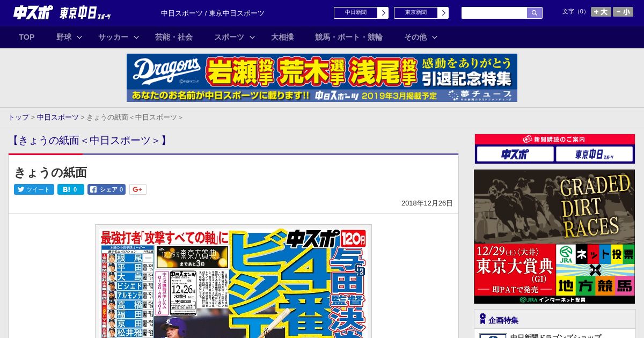
Task: Click the きょうの紙面 article heading
Action: pos(50,172)
